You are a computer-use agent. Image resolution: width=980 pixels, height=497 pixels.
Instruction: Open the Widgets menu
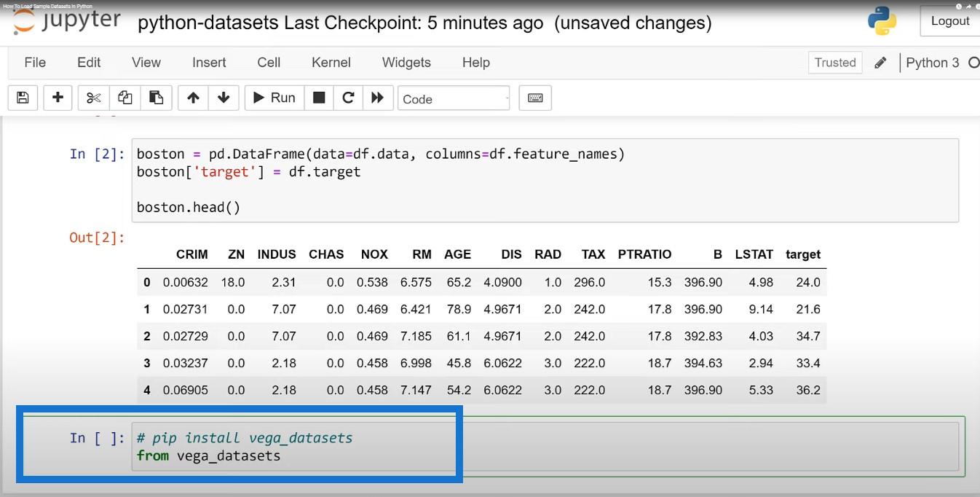coord(406,63)
